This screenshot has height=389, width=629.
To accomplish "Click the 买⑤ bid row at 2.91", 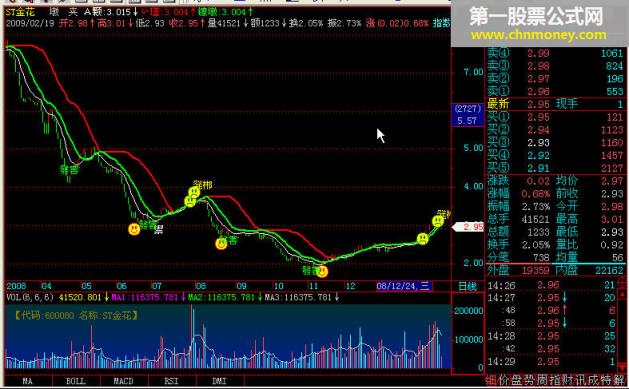I will coord(556,168).
